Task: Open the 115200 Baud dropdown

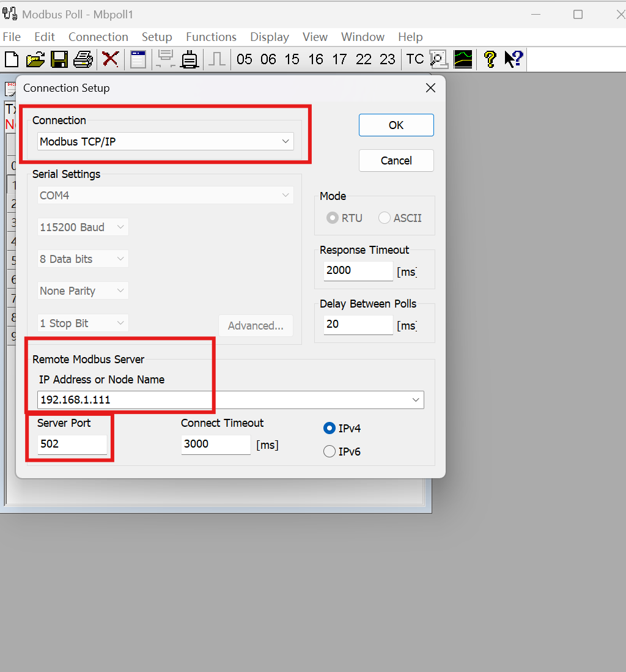Action: coord(83,227)
